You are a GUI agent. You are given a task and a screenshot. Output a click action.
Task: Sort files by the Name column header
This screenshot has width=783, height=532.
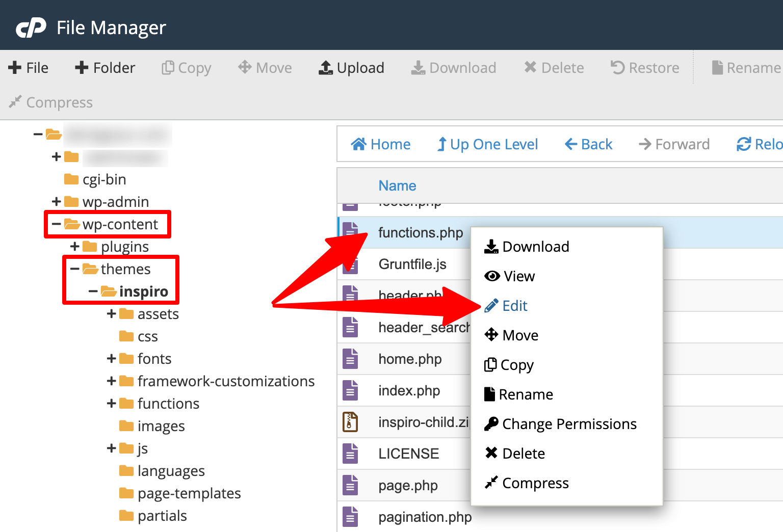point(397,185)
